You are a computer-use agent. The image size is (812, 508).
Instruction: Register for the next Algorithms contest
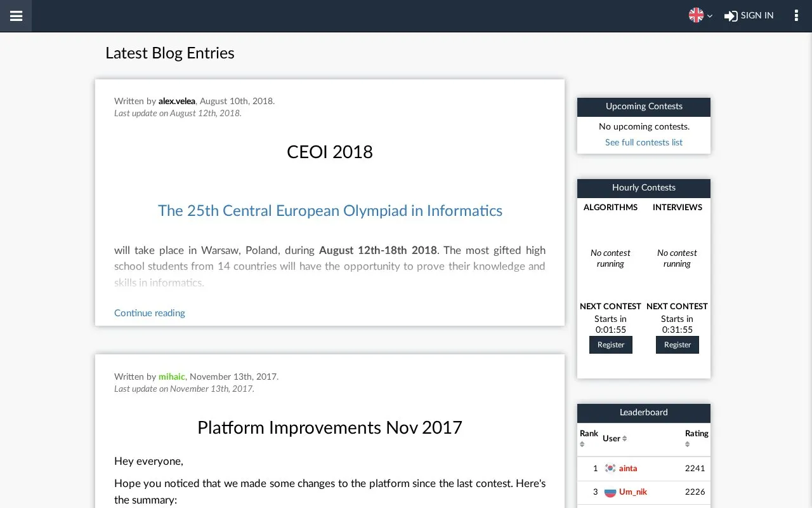click(x=611, y=345)
